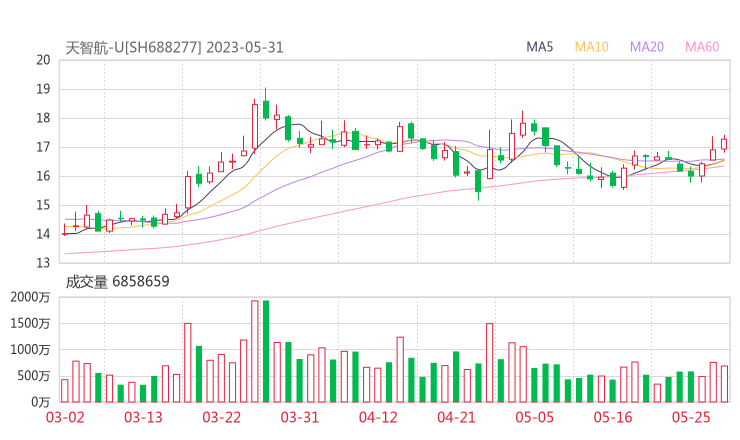Click the 04-21 date label
The image size is (740, 440).
click(x=456, y=417)
